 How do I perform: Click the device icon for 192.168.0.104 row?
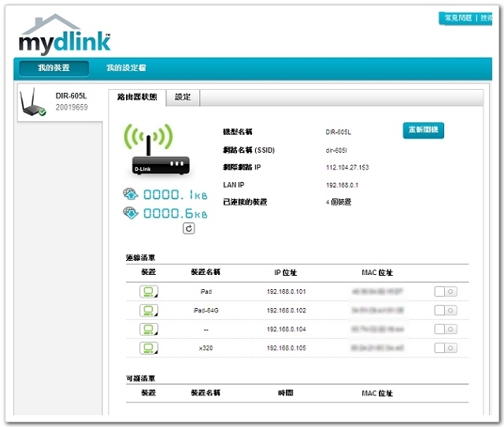click(x=149, y=329)
